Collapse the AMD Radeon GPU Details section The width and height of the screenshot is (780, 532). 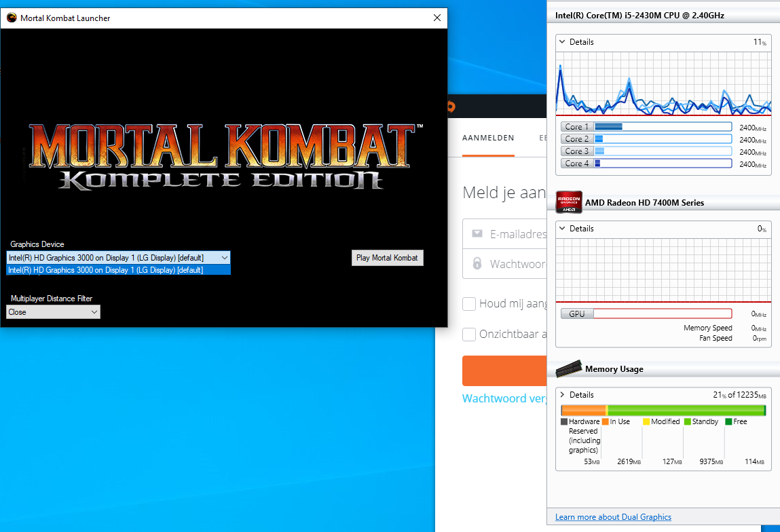click(562, 229)
